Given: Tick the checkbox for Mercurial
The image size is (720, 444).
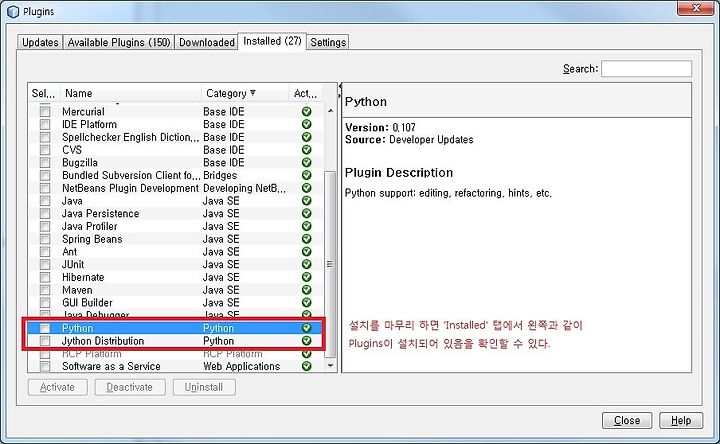Looking at the screenshot, I should point(45,112).
